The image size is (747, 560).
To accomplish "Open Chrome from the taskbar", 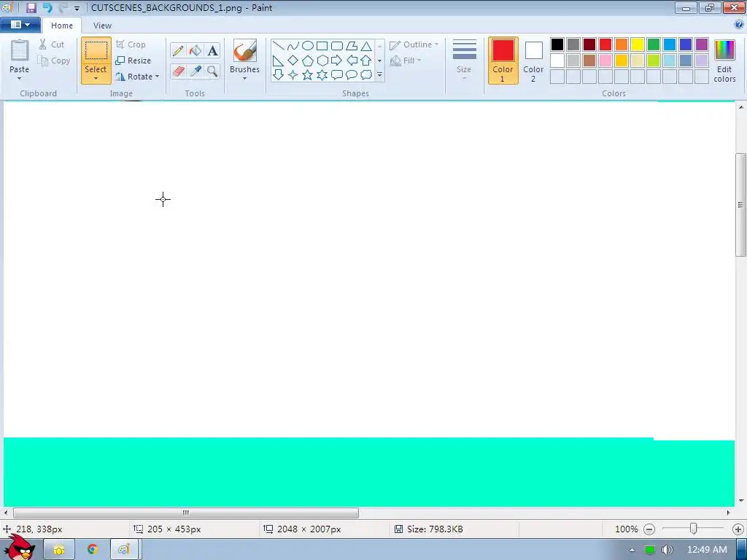I will [x=93, y=550].
